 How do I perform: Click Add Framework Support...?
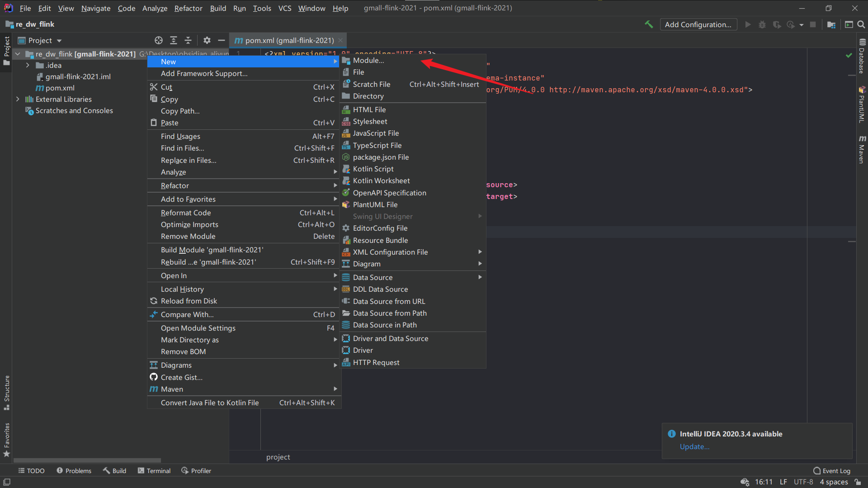(x=244, y=73)
